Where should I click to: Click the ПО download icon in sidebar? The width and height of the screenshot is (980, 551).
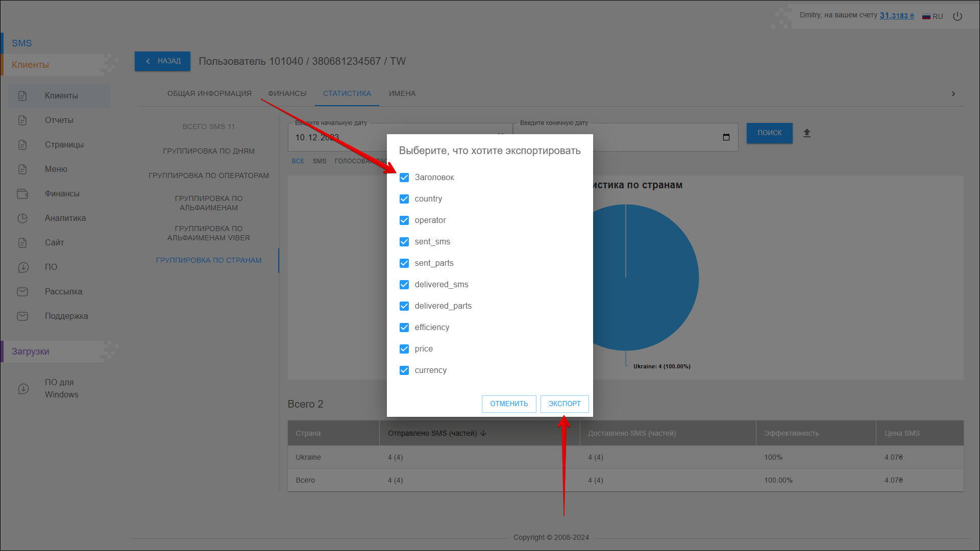tap(22, 267)
